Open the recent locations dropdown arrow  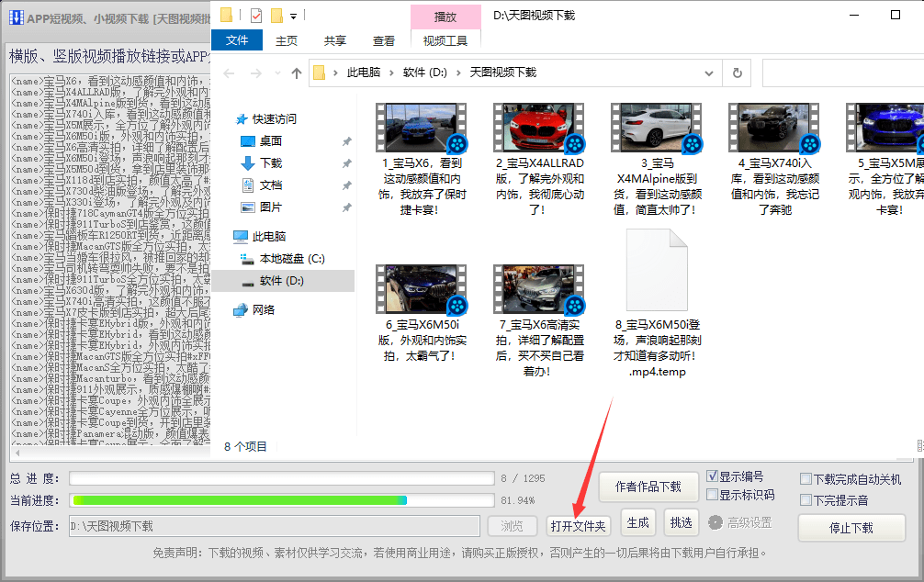click(277, 73)
